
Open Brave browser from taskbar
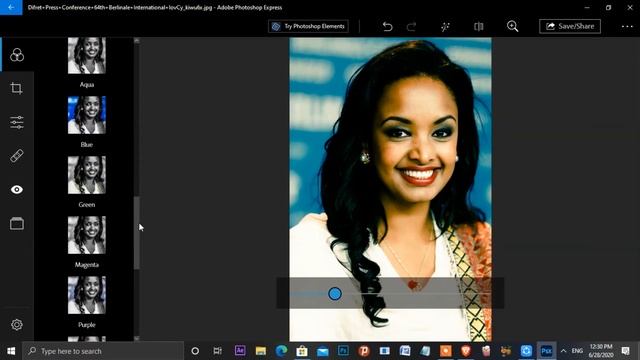pyautogui.click(x=466, y=351)
